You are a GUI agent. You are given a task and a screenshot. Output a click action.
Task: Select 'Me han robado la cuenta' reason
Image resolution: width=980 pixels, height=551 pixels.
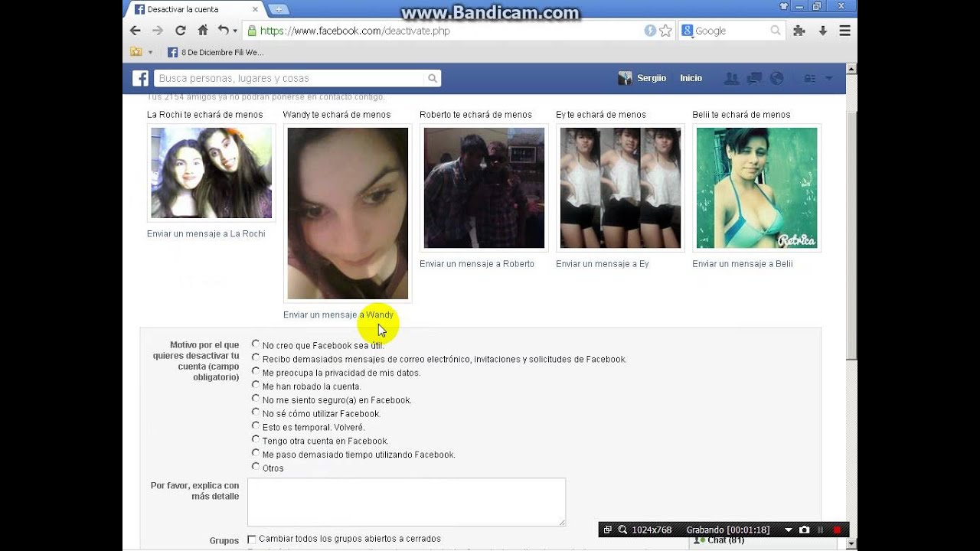click(256, 385)
